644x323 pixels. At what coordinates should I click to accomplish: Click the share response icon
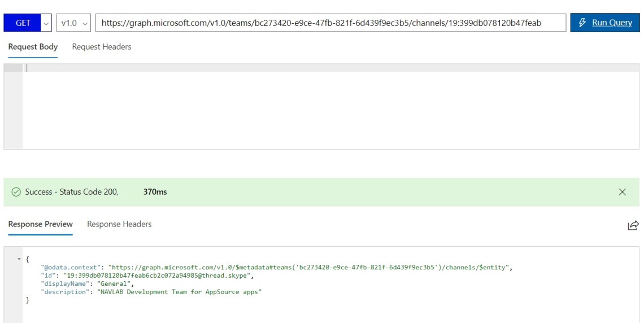point(633,225)
